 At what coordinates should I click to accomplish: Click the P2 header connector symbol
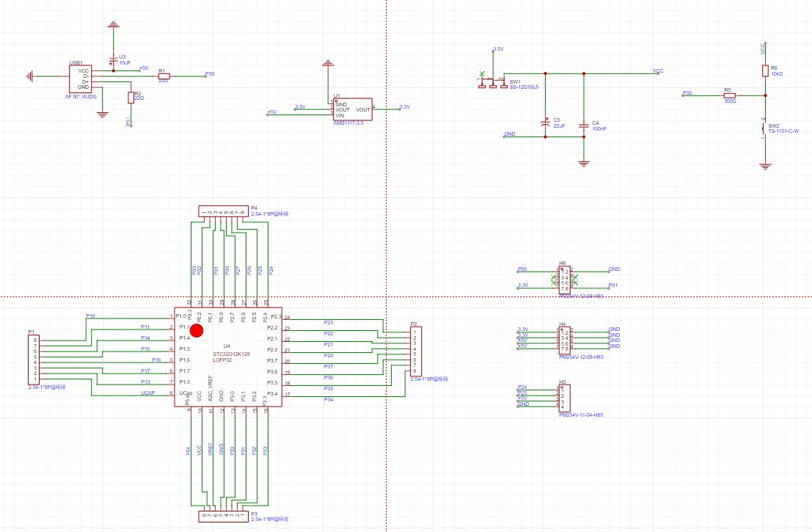pyautogui.click(x=416, y=351)
